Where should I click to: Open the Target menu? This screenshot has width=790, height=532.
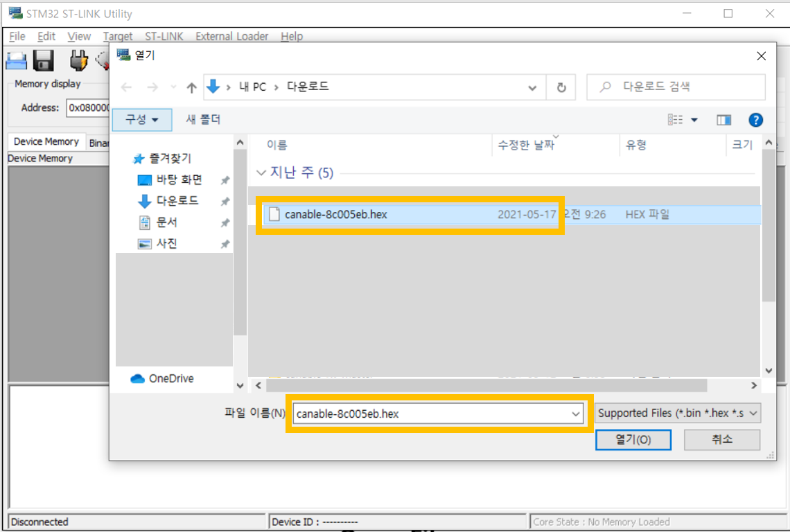(117, 36)
